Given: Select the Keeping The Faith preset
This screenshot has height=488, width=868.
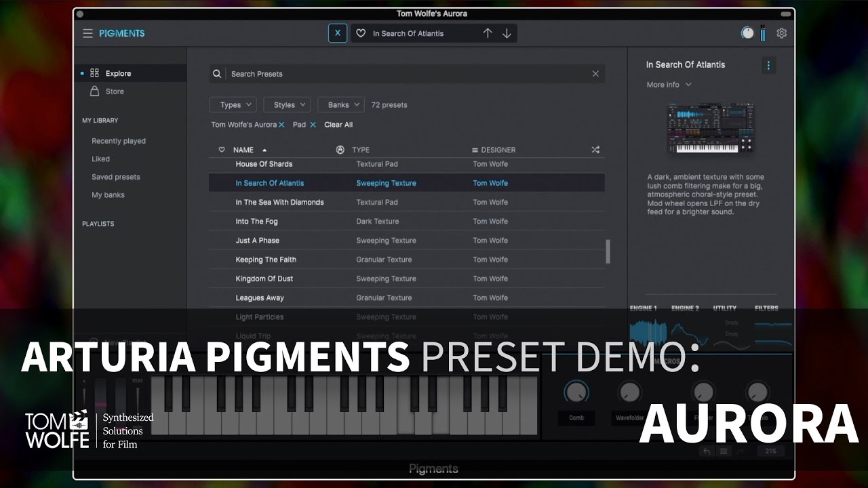Looking at the screenshot, I should (407, 260).
